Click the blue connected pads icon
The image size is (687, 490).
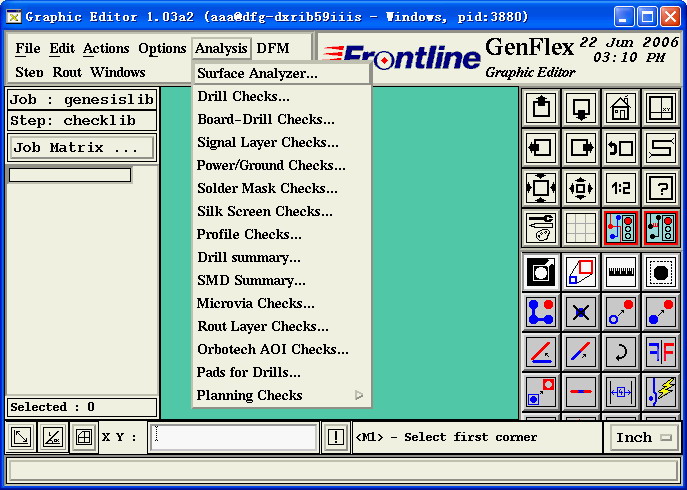[541, 312]
